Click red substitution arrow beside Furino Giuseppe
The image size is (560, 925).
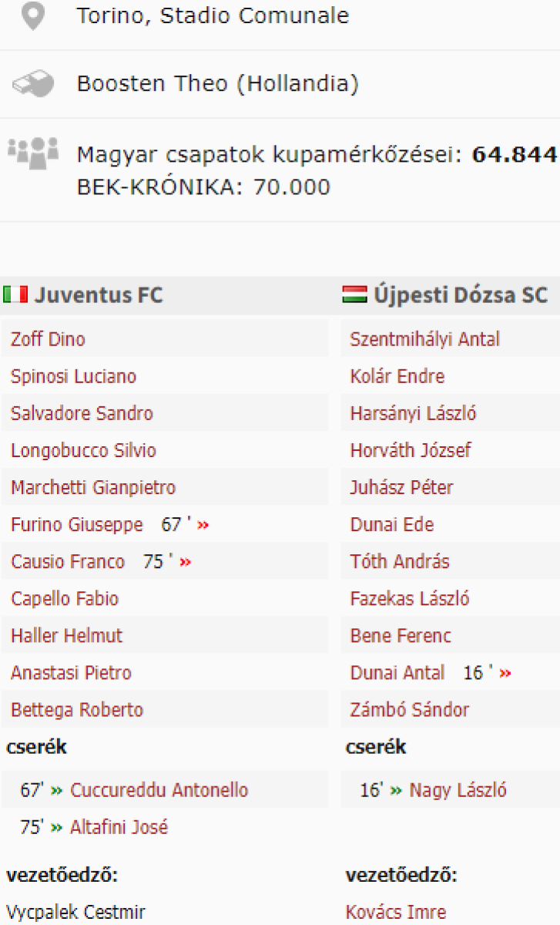click(203, 525)
